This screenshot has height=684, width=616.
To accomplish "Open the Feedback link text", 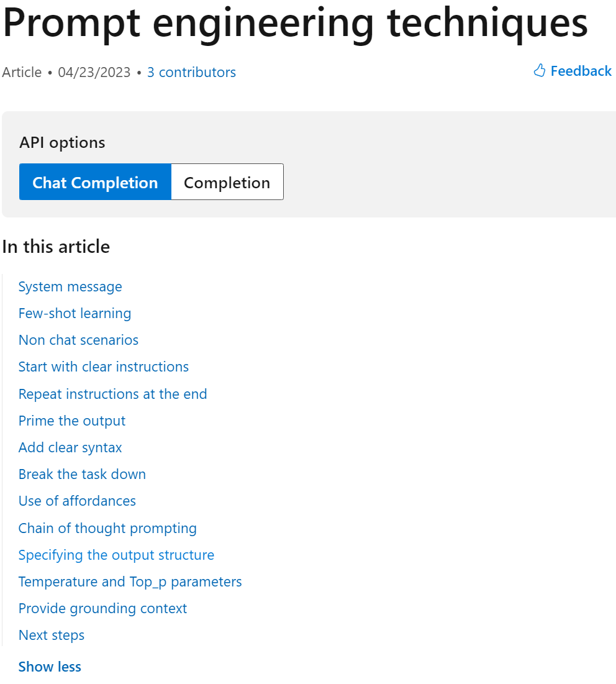I will [581, 71].
